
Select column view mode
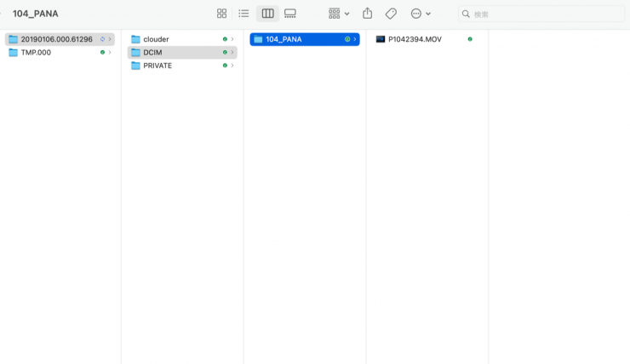pyautogui.click(x=267, y=14)
